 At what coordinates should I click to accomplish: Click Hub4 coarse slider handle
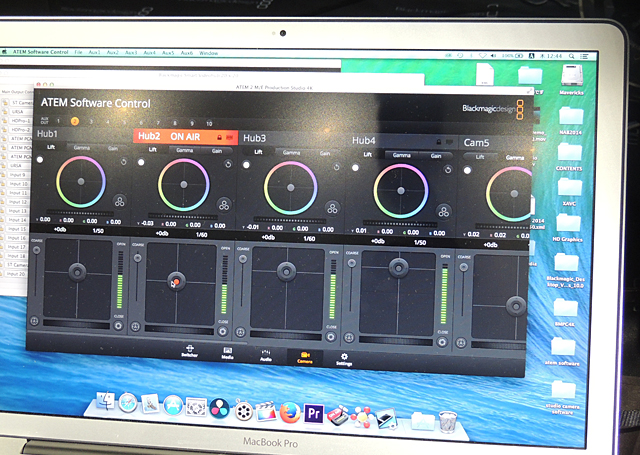click(352, 263)
